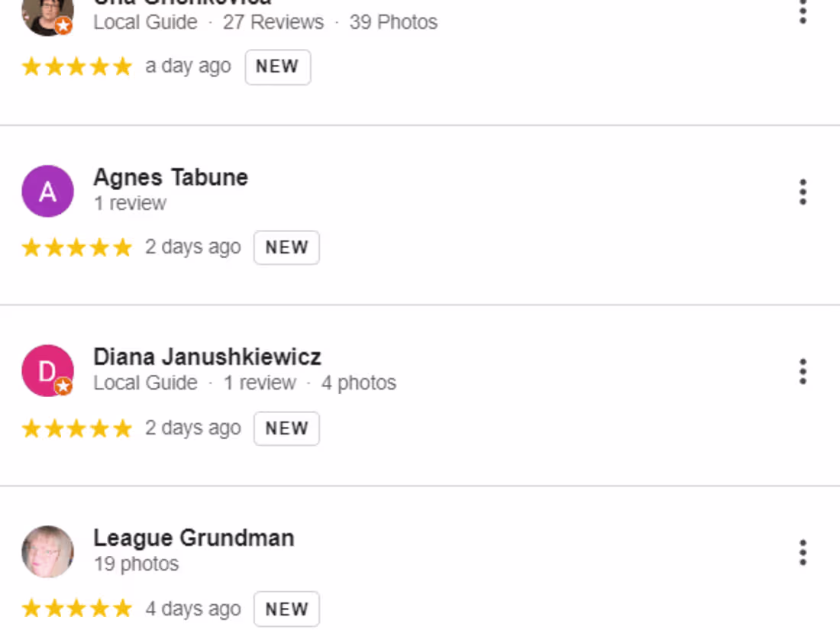Click the NEW badge on Agnes Tabune's review
Screen dimensions: 840x630
(286, 247)
